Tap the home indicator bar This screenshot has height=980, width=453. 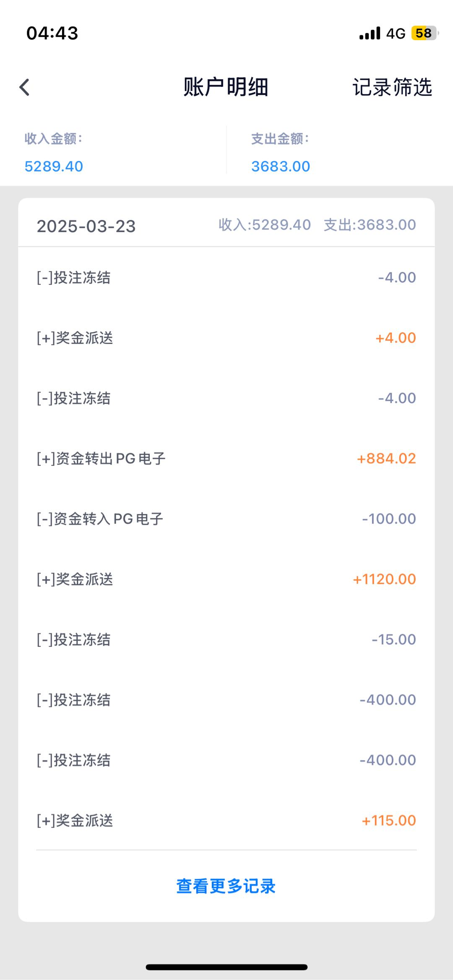point(226,967)
